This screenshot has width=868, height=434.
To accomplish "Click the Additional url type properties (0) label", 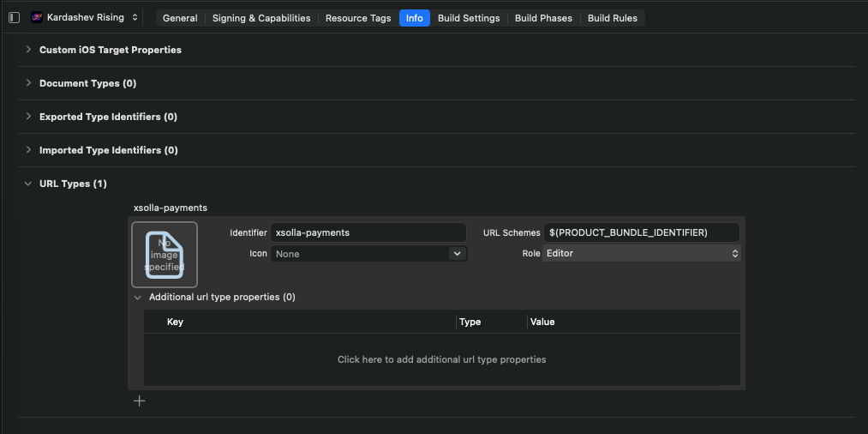I will [222, 297].
